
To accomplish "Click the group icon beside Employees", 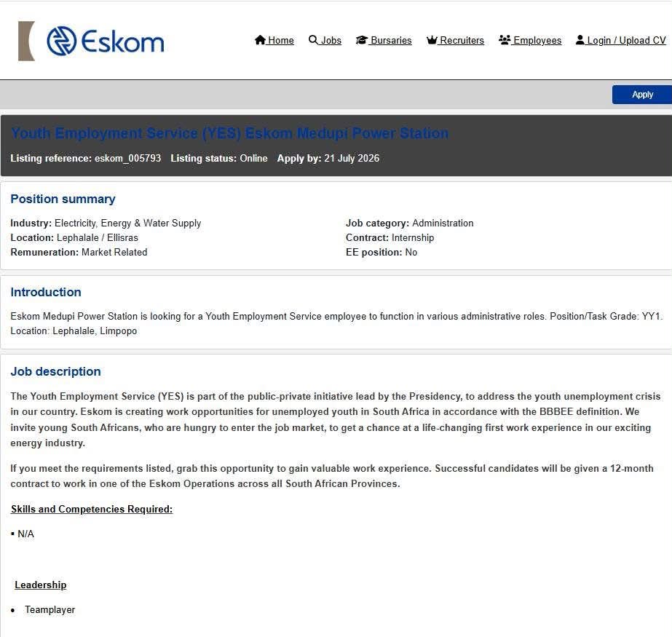I will 505,40.
